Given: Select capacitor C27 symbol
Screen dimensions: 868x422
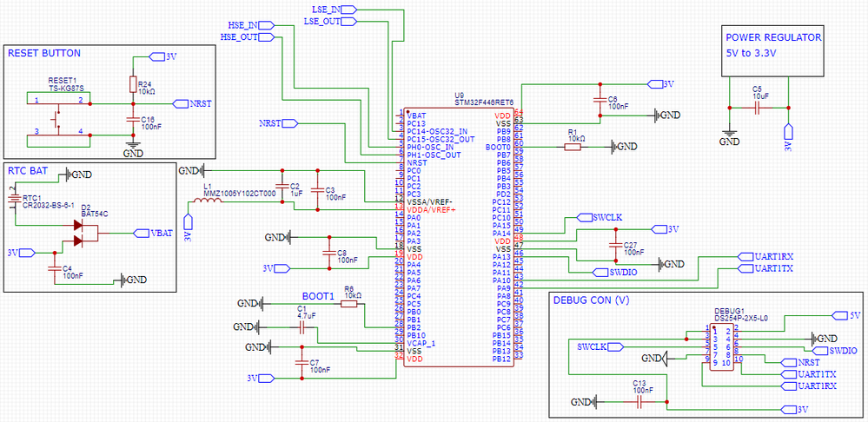Looking at the screenshot, I should pos(614,245).
